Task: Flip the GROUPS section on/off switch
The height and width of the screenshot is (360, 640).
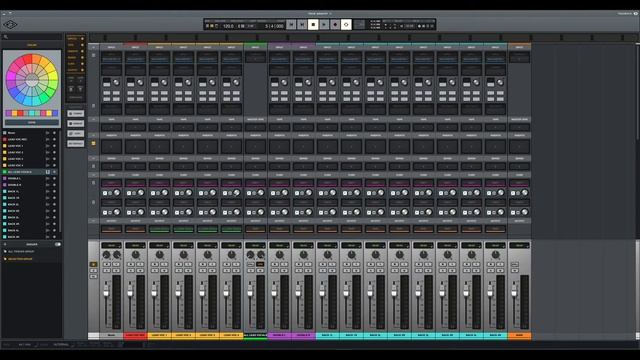Action: coord(58,244)
